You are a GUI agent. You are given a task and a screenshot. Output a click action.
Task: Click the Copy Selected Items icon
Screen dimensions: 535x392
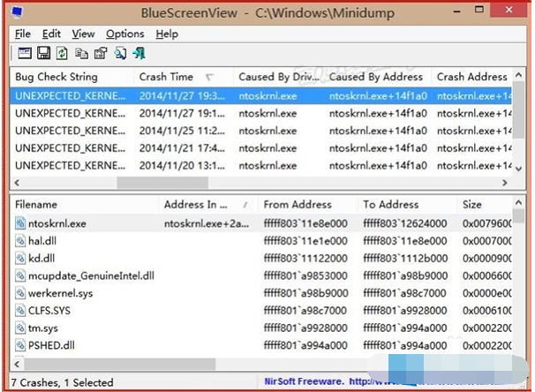(82, 54)
